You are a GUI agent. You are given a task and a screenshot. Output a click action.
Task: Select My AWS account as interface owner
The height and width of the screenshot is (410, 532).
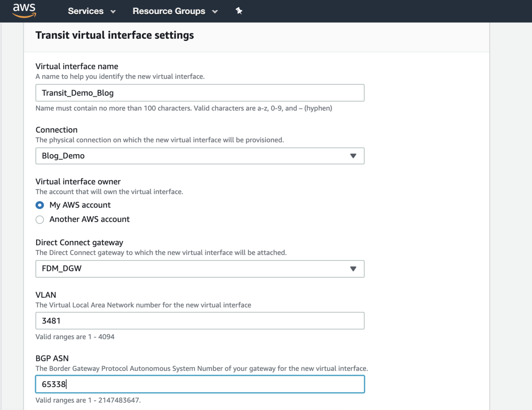pos(40,205)
